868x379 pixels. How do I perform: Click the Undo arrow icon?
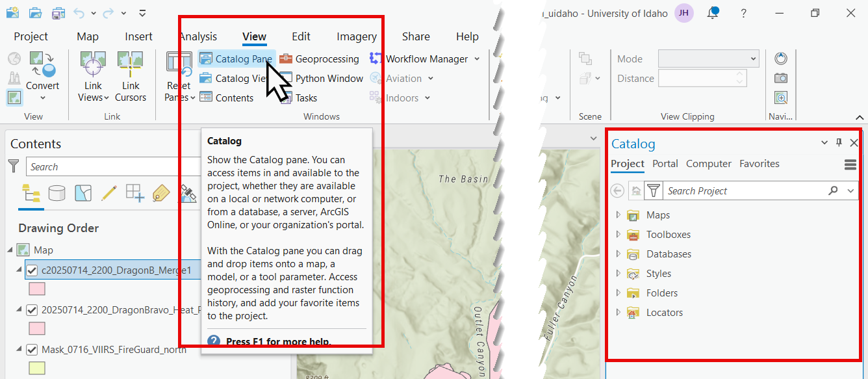[x=79, y=13]
